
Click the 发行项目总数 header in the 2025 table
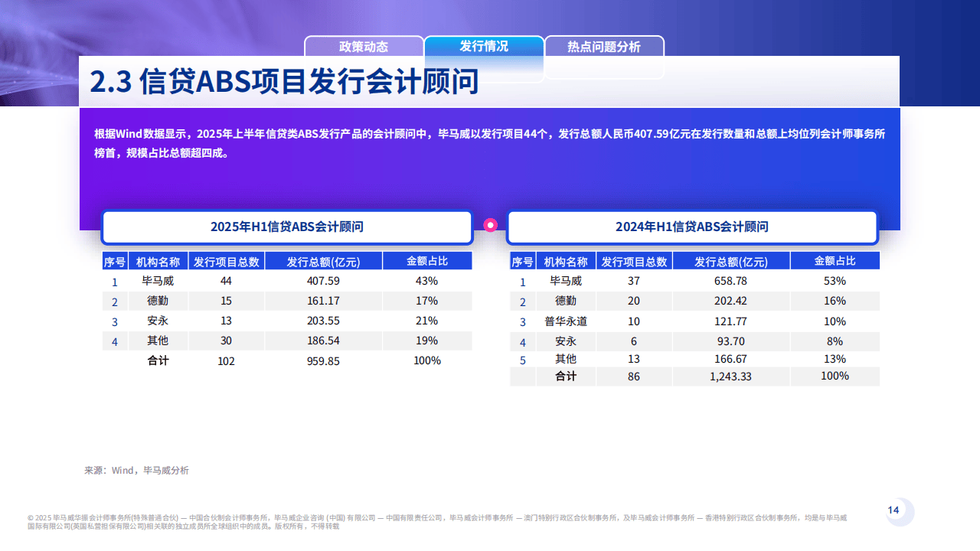point(228,260)
